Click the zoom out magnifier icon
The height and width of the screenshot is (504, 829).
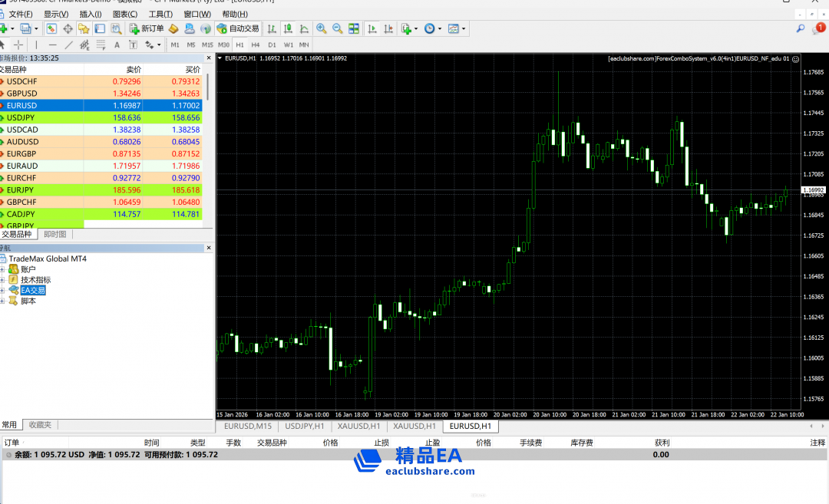pyautogui.click(x=337, y=29)
